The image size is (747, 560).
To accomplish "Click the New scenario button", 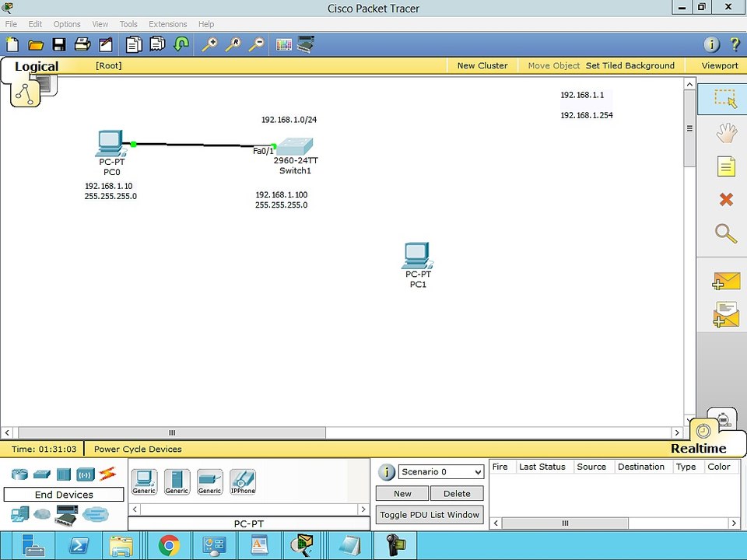I will pos(402,493).
